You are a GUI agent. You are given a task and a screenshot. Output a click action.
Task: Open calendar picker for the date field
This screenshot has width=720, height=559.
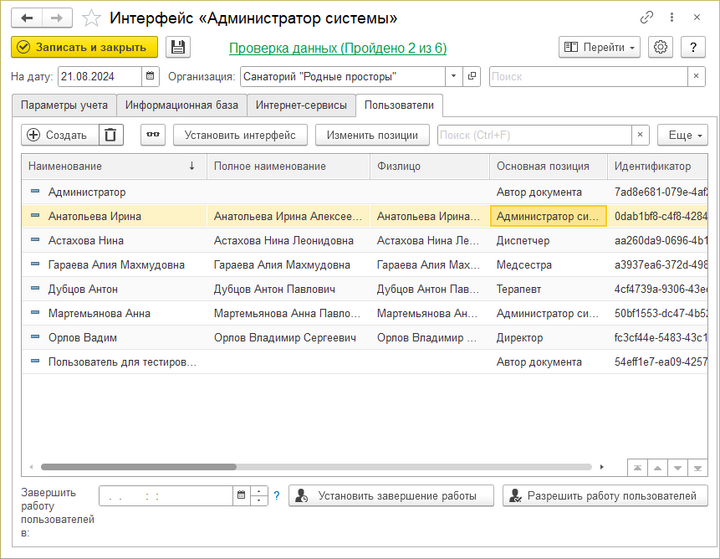(x=150, y=76)
